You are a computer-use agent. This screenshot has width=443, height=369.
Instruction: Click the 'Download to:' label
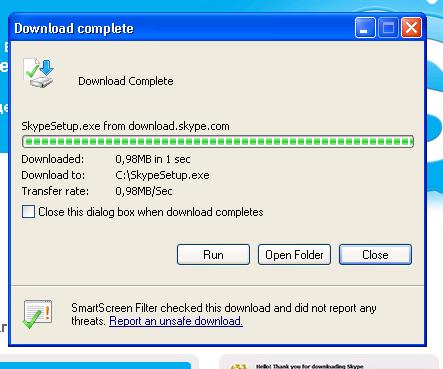[x=53, y=175]
